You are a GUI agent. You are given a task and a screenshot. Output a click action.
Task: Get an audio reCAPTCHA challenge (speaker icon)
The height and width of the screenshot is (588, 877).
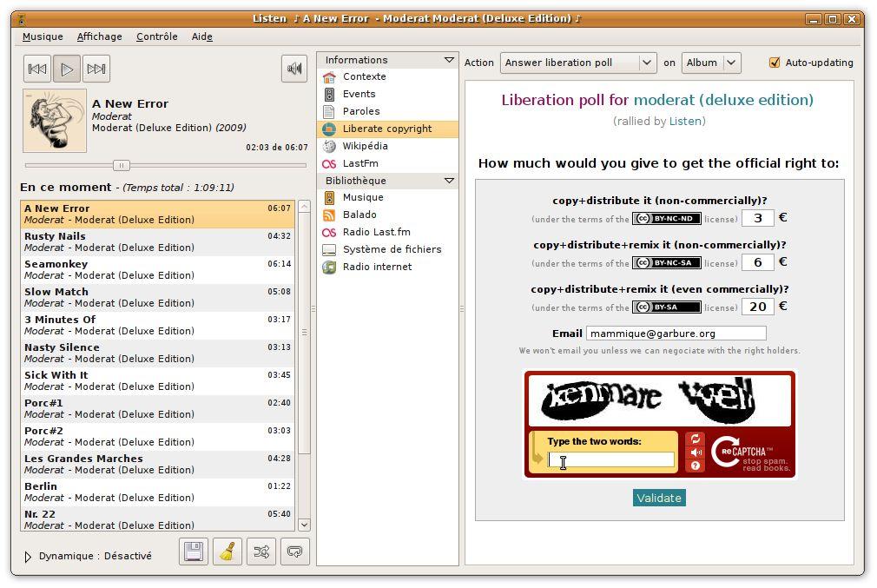[x=696, y=452]
